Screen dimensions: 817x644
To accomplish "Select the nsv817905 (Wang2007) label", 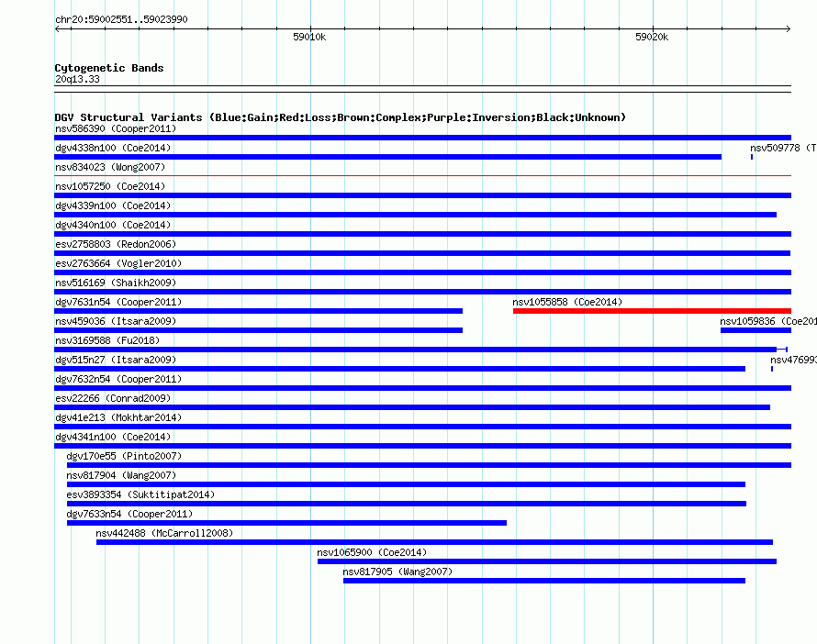I will point(397,572).
